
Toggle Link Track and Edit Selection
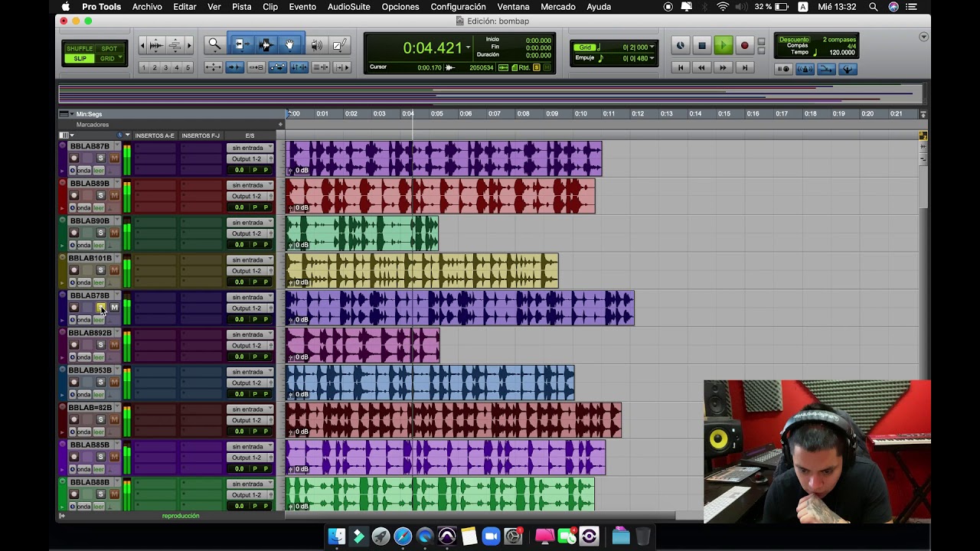coord(320,67)
